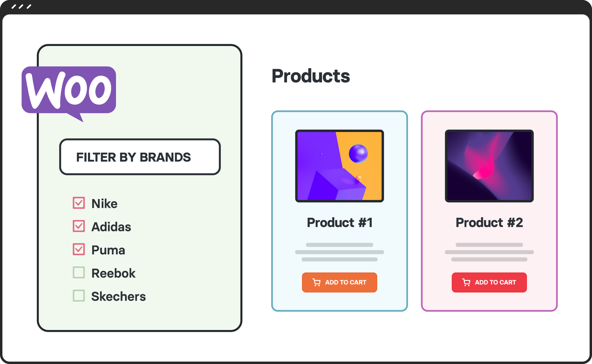Select the Nike brand label
Viewport: 592px width, 364px height.
[x=105, y=204]
